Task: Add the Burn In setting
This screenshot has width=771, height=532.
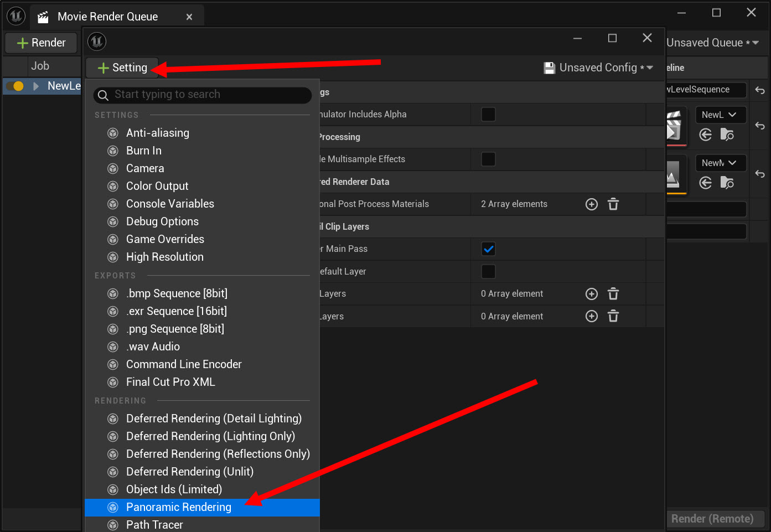Action: click(202, 151)
